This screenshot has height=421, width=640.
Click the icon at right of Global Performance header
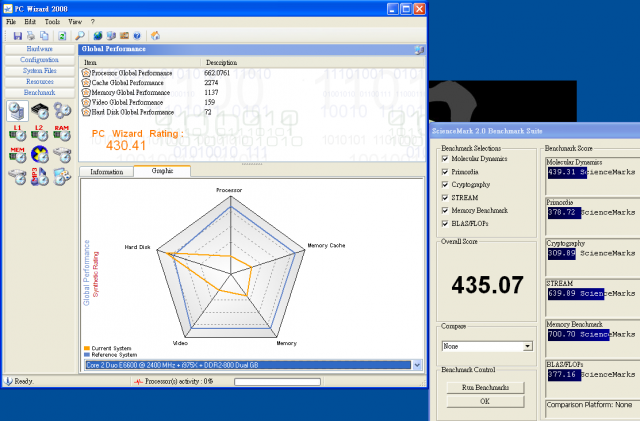pyautogui.click(x=419, y=50)
